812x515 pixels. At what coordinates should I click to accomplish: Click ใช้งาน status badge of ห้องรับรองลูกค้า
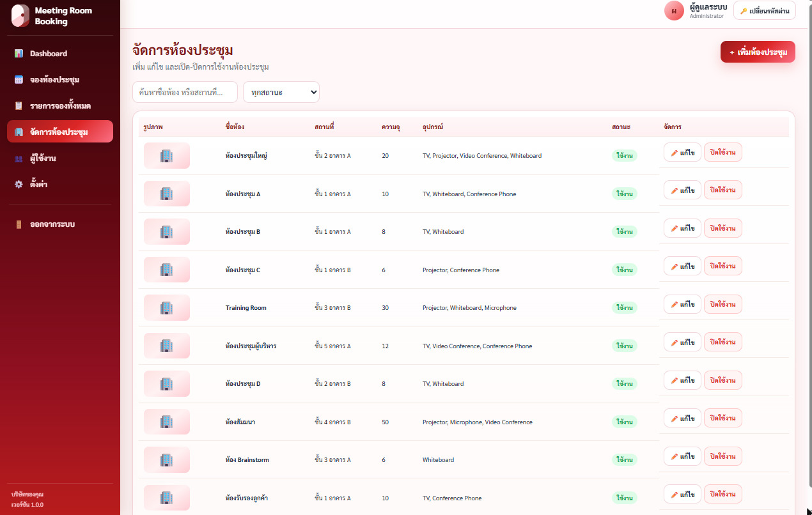625,498
